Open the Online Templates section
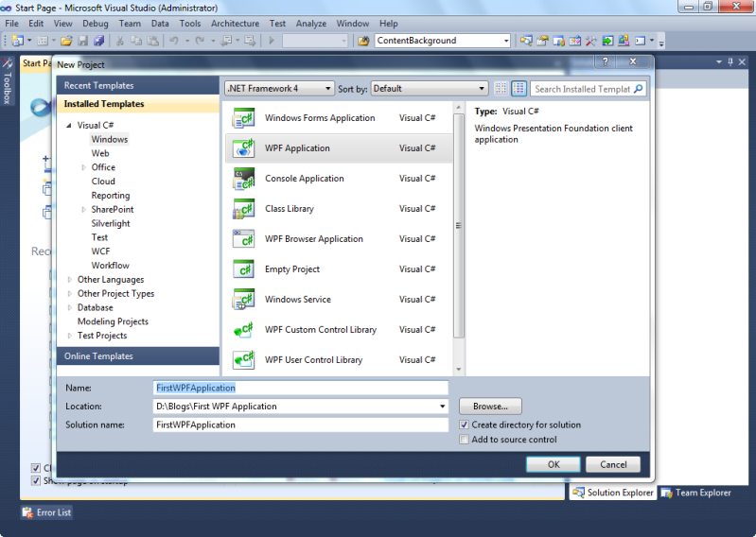Viewport: 756px width, 537px height. click(138, 356)
